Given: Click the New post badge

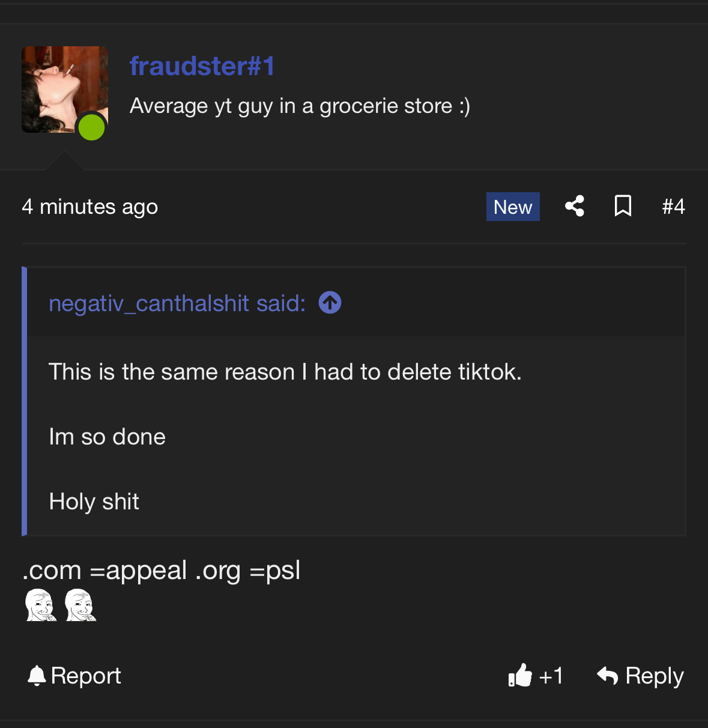Looking at the screenshot, I should pyautogui.click(x=513, y=207).
